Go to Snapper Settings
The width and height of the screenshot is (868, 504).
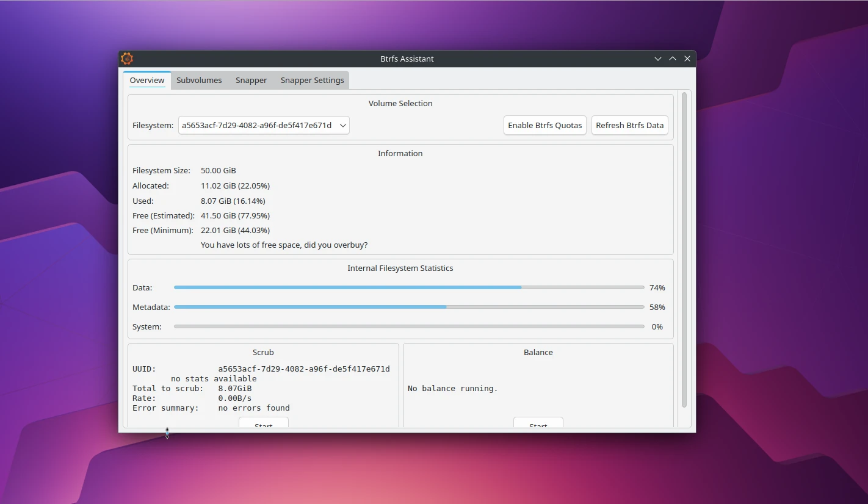312,80
